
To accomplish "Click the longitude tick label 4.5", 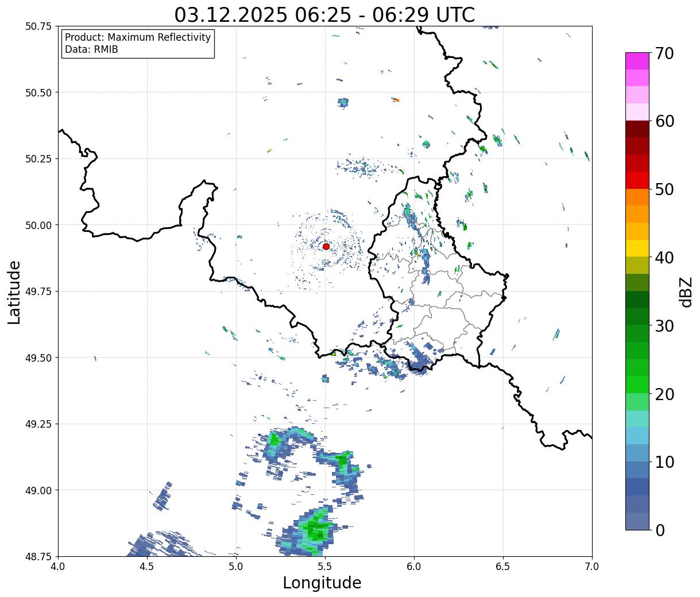I will pos(147,567).
